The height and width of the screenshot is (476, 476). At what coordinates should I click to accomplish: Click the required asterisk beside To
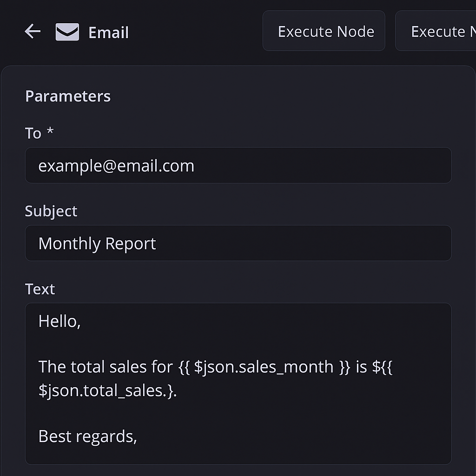click(50, 131)
